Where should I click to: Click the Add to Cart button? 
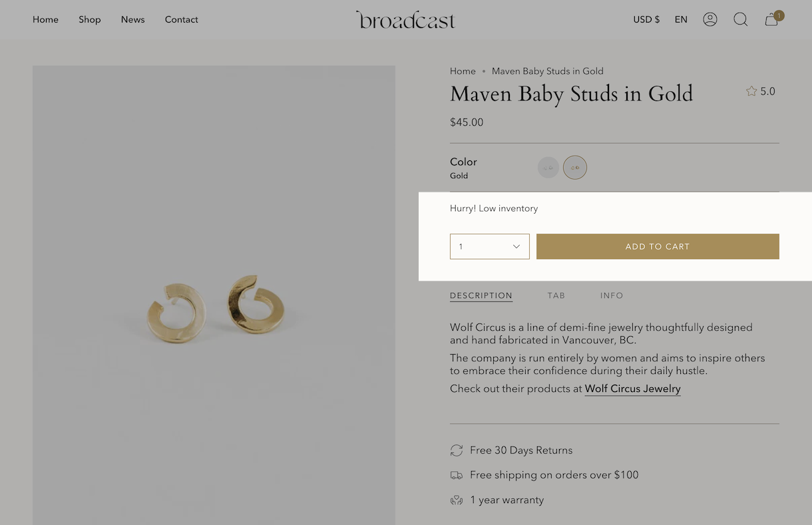[658, 246]
